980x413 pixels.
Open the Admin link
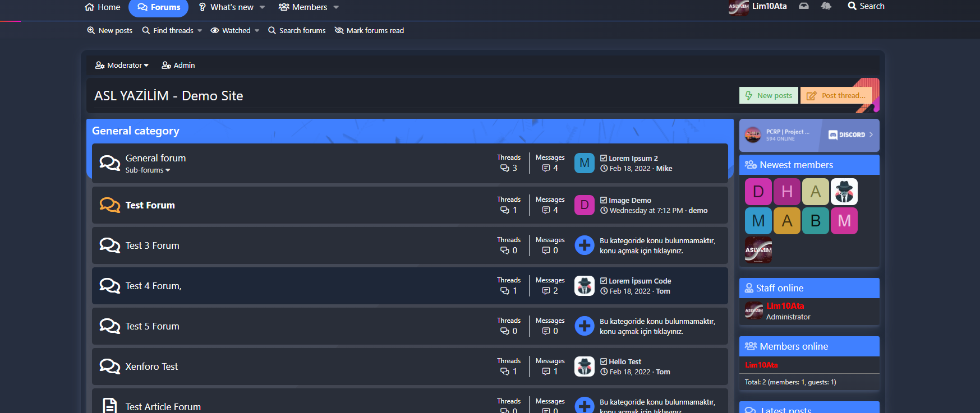point(178,65)
